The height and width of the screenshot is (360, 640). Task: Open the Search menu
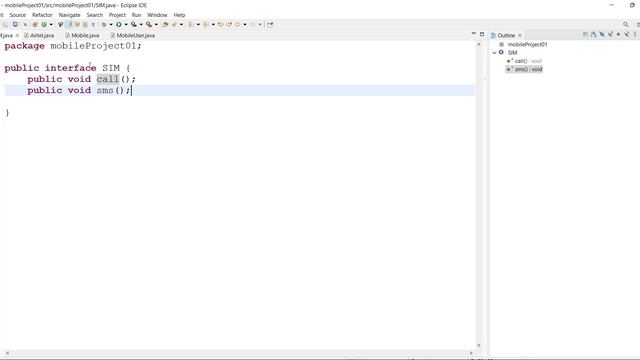click(x=95, y=15)
